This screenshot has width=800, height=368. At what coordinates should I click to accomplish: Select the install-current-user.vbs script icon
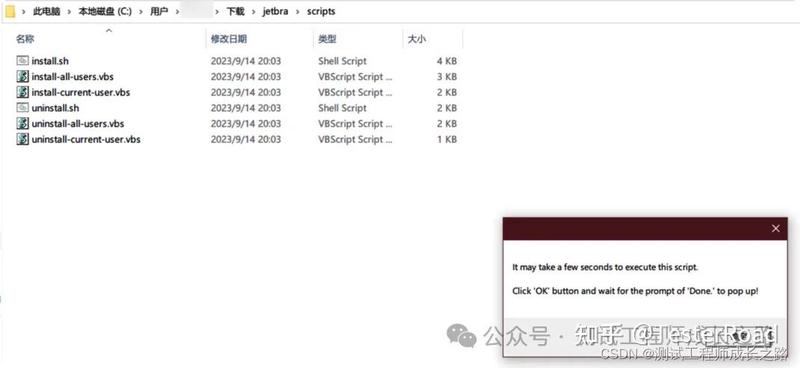pos(22,92)
